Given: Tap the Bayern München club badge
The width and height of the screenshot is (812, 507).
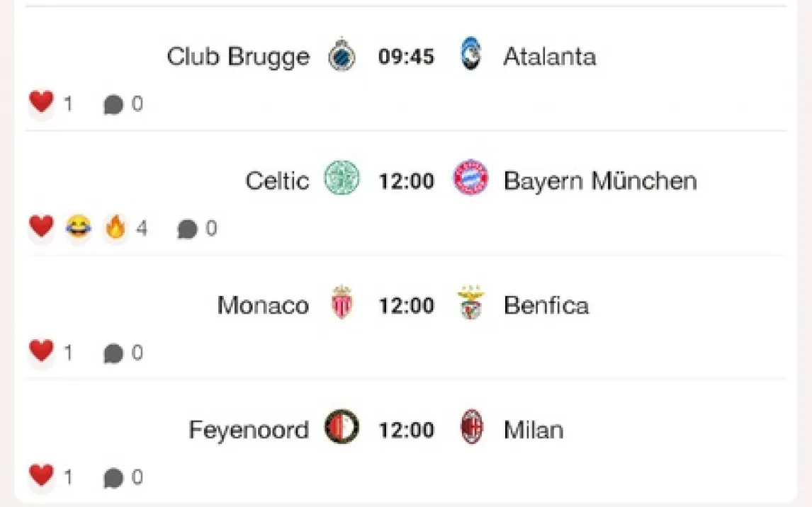Looking at the screenshot, I should [x=470, y=178].
